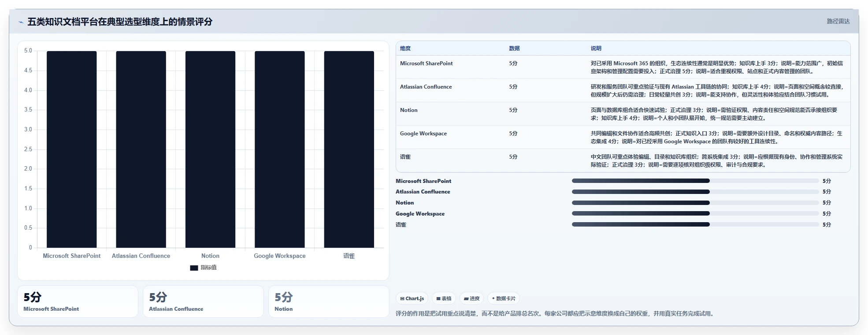Click Atlassian Confluence in the table's first column
This screenshot has height=335, width=868.
pyautogui.click(x=426, y=87)
